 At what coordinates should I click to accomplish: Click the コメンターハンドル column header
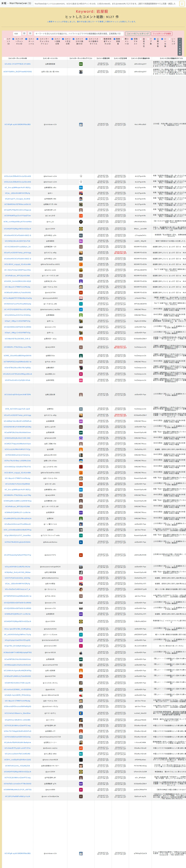(50, 58)
